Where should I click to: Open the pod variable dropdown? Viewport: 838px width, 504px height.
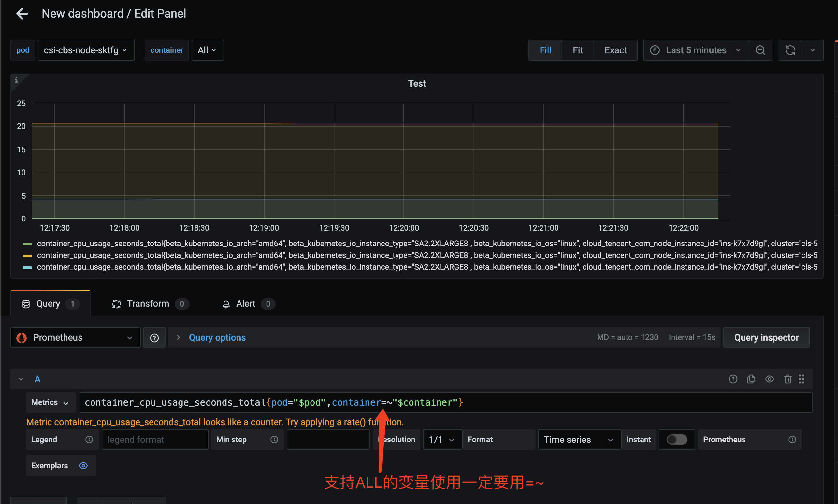(86, 50)
